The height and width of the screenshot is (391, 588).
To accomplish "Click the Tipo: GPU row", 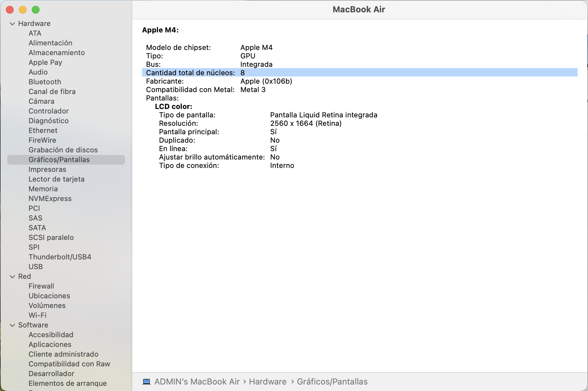I will point(360,56).
